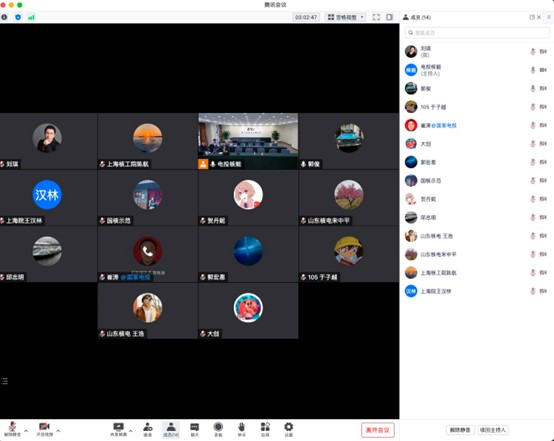Viewport: 554px width, 441px height.
Task: Raise hand using the hand icon
Action: pyautogui.click(x=241, y=429)
